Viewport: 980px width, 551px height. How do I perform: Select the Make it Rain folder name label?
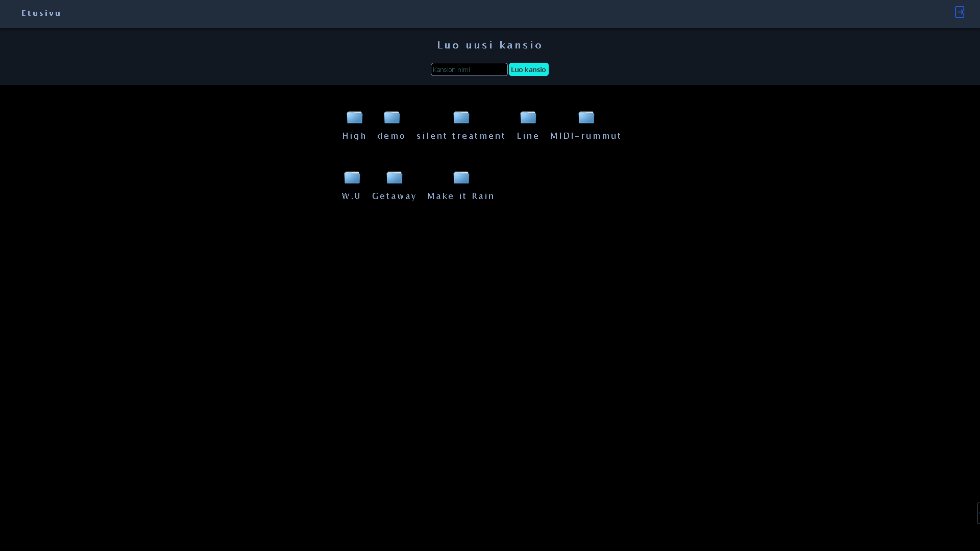pyautogui.click(x=461, y=196)
